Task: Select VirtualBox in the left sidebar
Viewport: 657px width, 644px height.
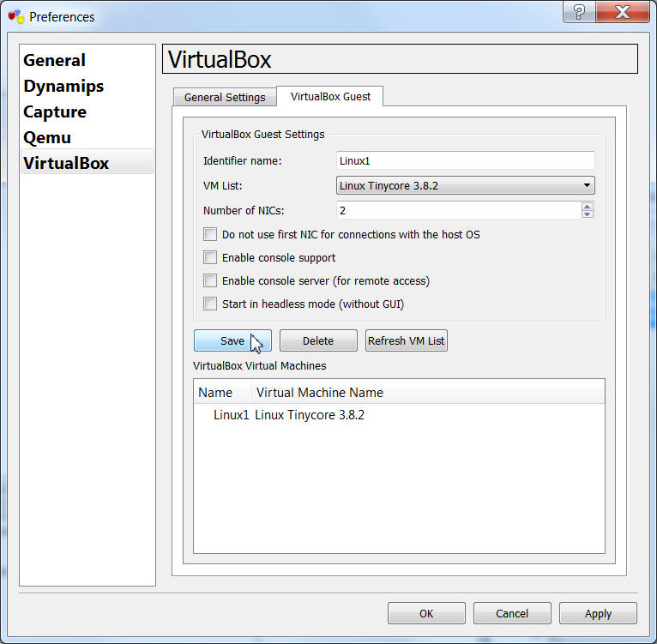Action: coord(87,163)
